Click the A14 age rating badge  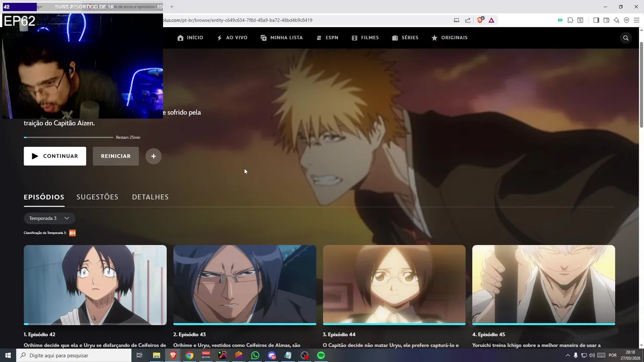(x=72, y=233)
